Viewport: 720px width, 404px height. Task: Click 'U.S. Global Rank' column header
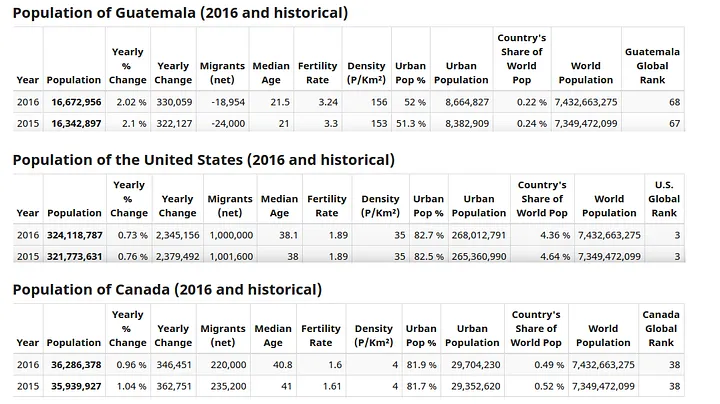pyautogui.click(x=664, y=198)
